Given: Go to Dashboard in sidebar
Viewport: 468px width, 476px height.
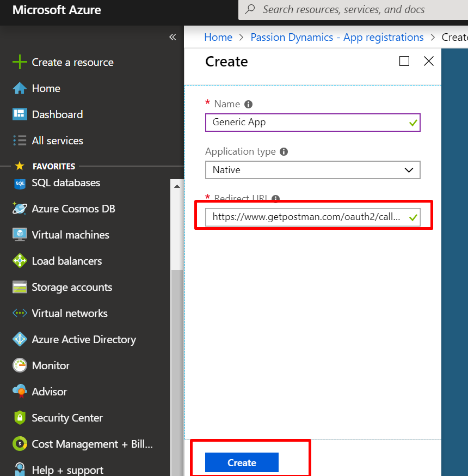Looking at the screenshot, I should (x=57, y=114).
